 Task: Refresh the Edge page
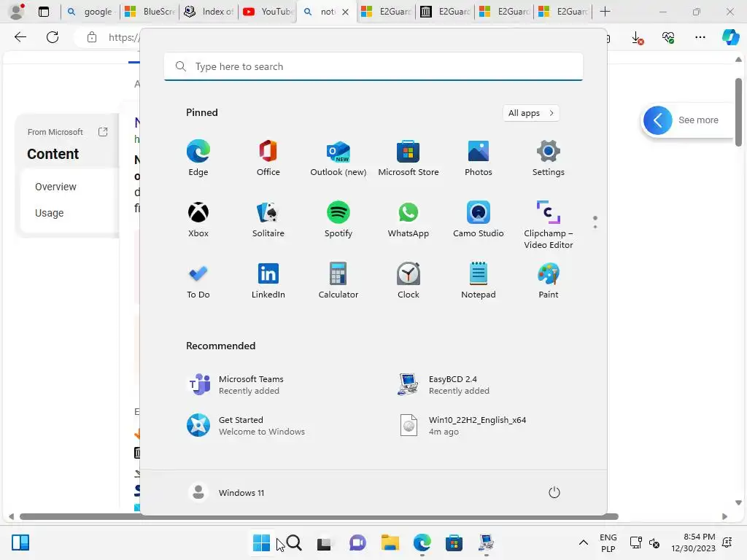pos(53,37)
